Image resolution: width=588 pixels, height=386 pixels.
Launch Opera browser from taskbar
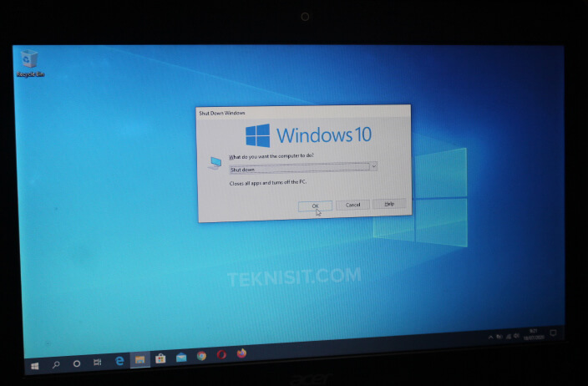[x=221, y=354]
